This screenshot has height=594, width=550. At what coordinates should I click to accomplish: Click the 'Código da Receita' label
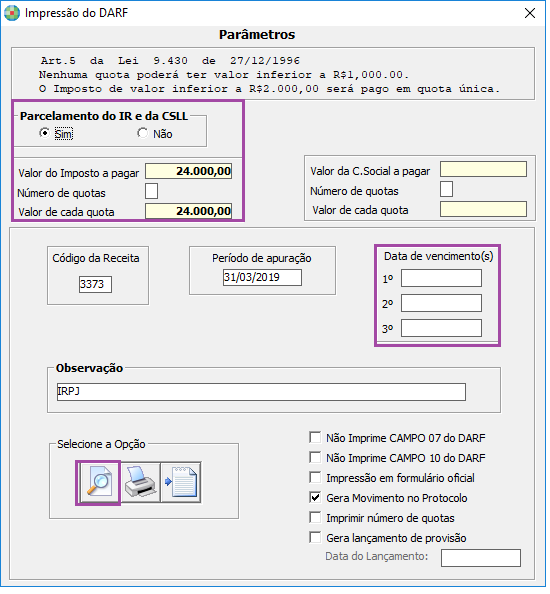point(96,258)
